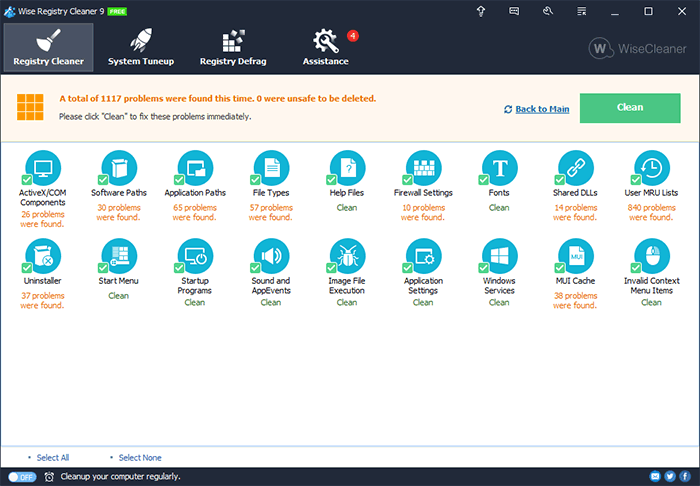This screenshot has width=700, height=486.
Task: Click the Startup Programs power icon
Action: pyautogui.click(x=195, y=256)
